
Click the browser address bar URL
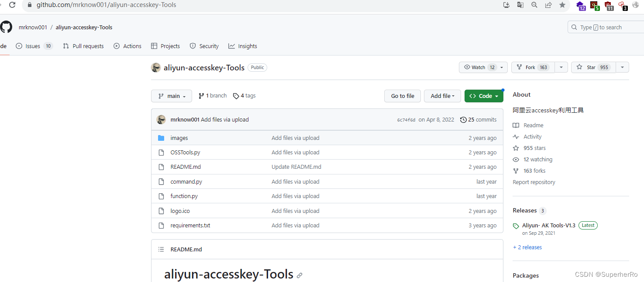106,5
